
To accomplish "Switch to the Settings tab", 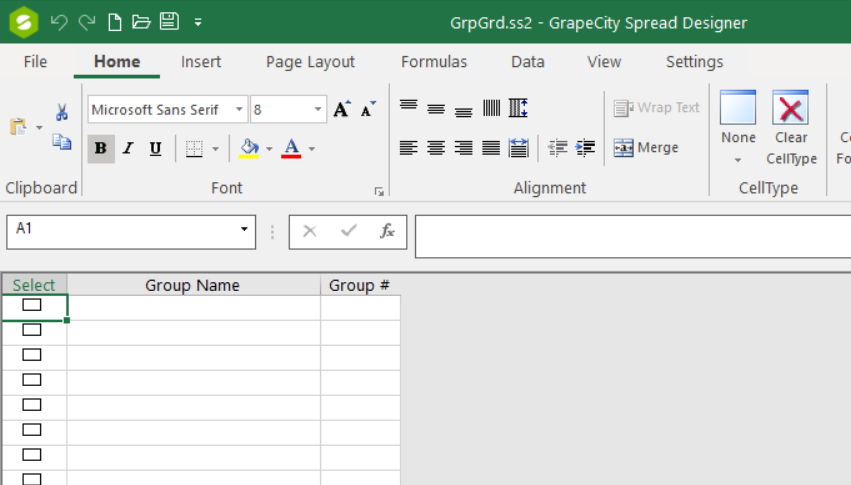I will pos(695,62).
